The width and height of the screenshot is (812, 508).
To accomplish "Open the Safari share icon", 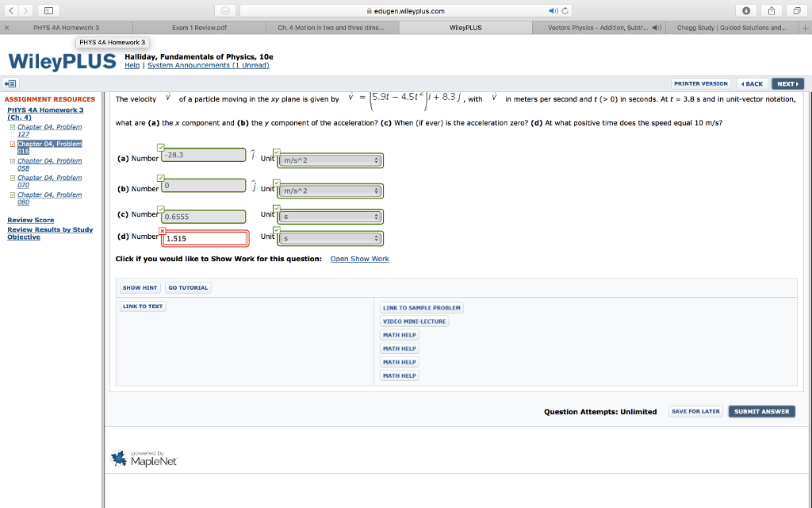I will tap(772, 10).
